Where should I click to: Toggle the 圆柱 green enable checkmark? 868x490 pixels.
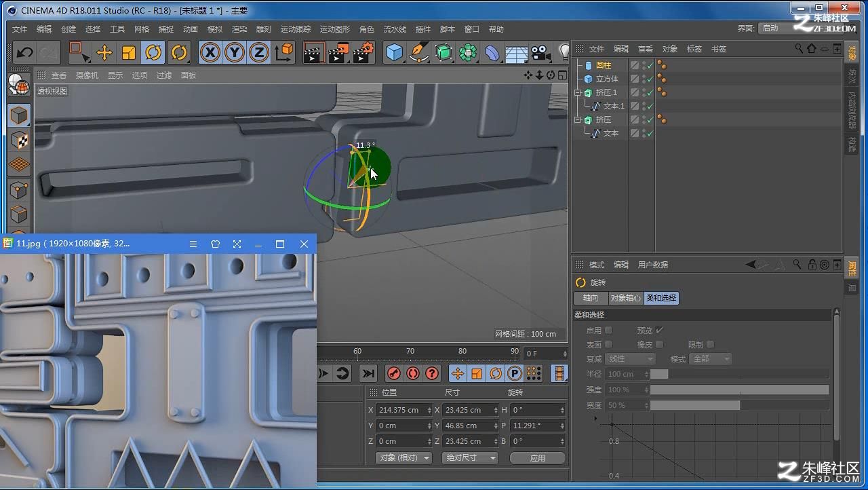650,65
